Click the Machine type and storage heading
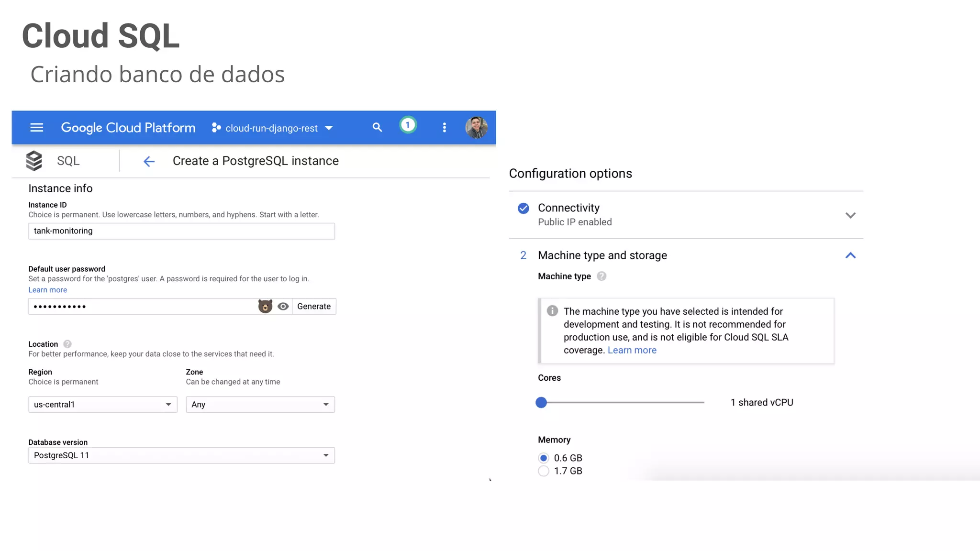The height and width of the screenshot is (551, 980). 602,255
